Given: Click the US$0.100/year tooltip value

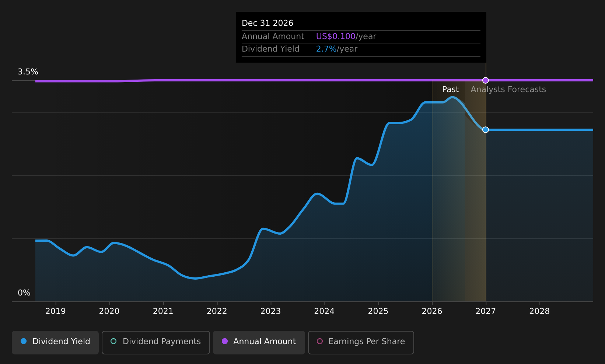Looking at the screenshot, I should [346, 36].
